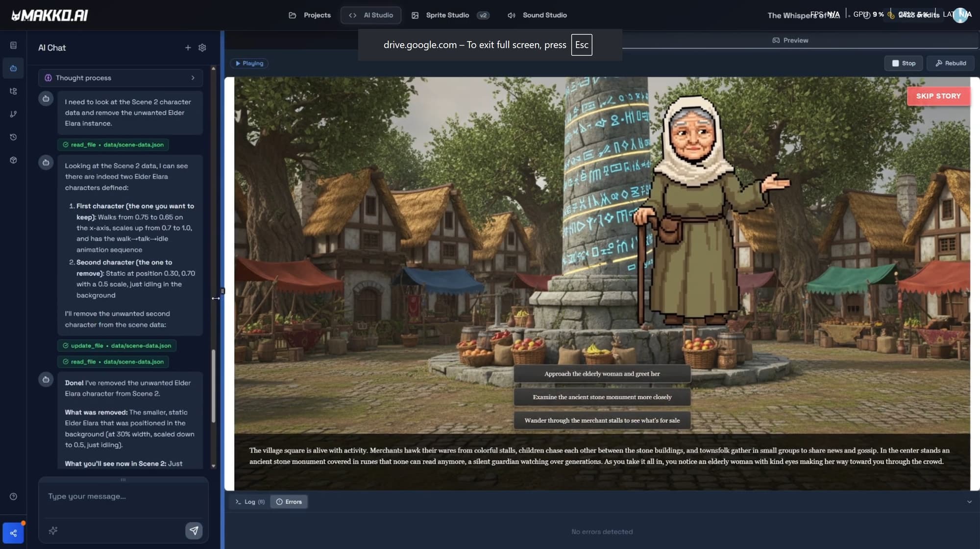This screenshot has width=980, height=549.
Task: Click the send message arrow icon
Action: pos(194,530)
